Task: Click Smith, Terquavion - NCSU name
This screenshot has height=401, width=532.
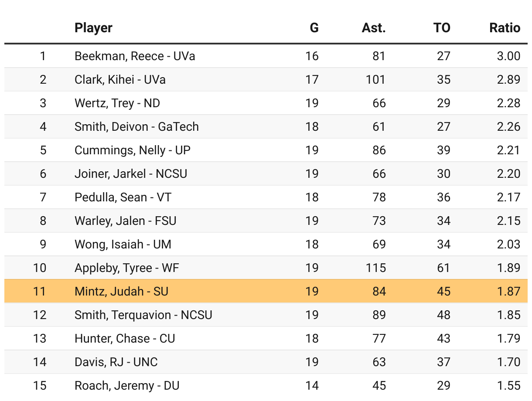Action: pyautogui.click(x=143, y=315)
